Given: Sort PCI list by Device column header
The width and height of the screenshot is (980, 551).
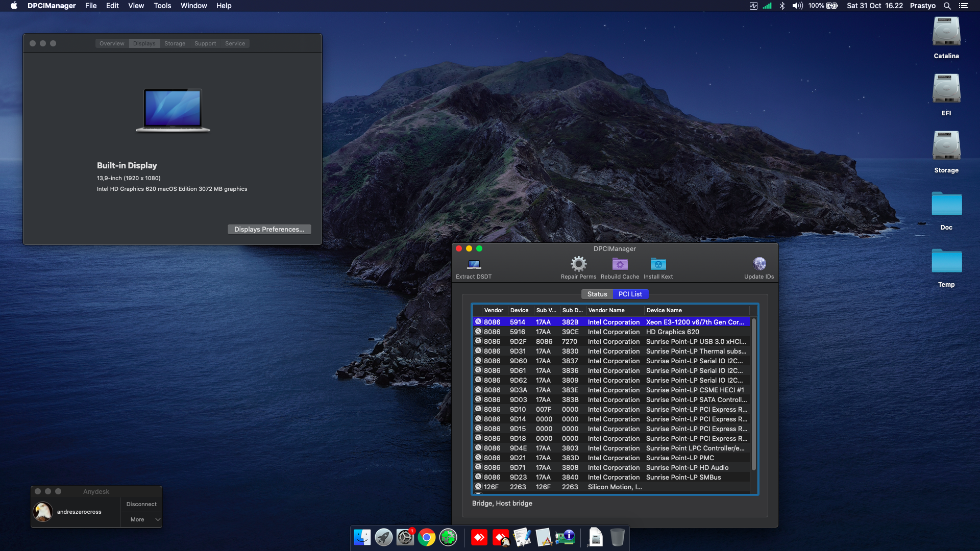Looking at the screenshot, I should [x=520, y=310].
